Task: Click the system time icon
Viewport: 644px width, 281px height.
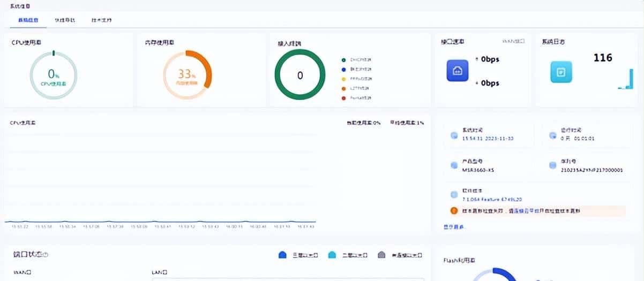Action: tap(454, 134)
